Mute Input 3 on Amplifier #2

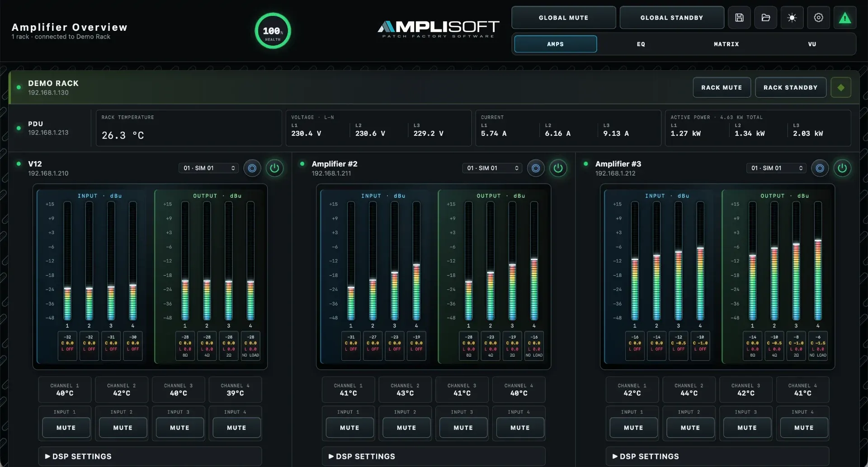463,428
